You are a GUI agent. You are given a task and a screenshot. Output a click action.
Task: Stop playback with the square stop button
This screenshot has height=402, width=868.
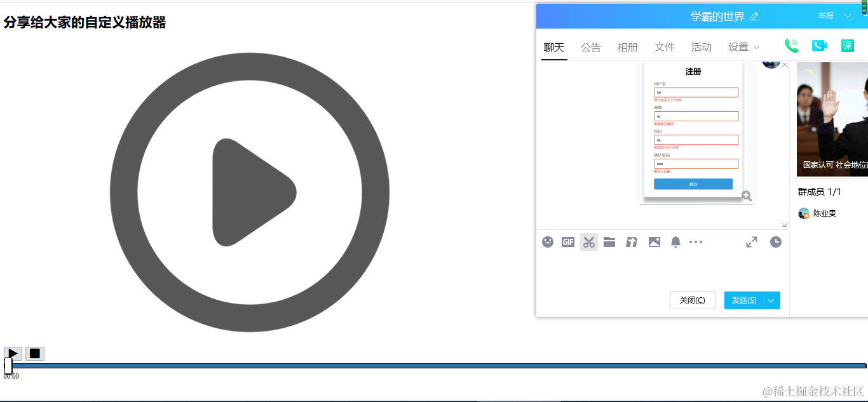[35, 354]
